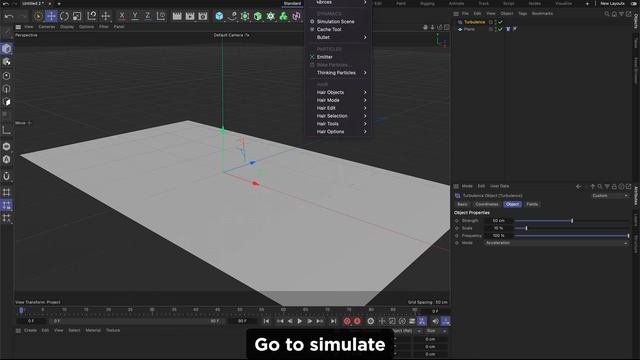Select the Live Selection tool
Screen dimensions: 640x360
(x=38, y=16)
